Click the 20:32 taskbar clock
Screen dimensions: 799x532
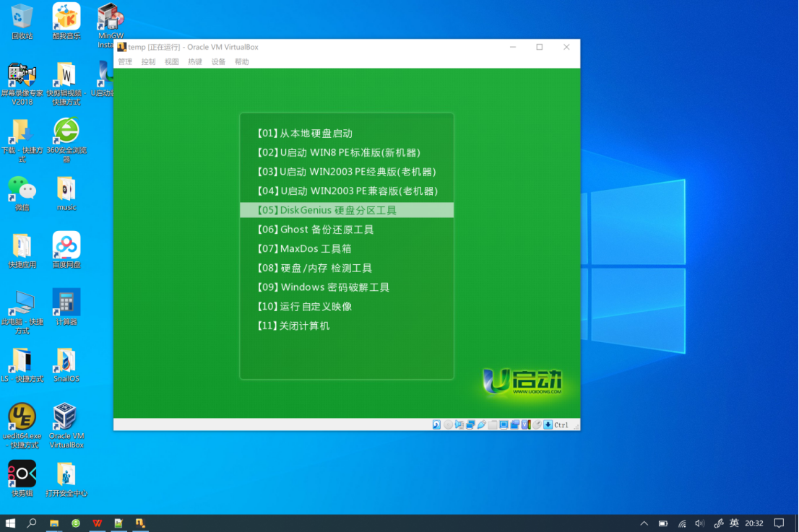click(x=754, y=523)
